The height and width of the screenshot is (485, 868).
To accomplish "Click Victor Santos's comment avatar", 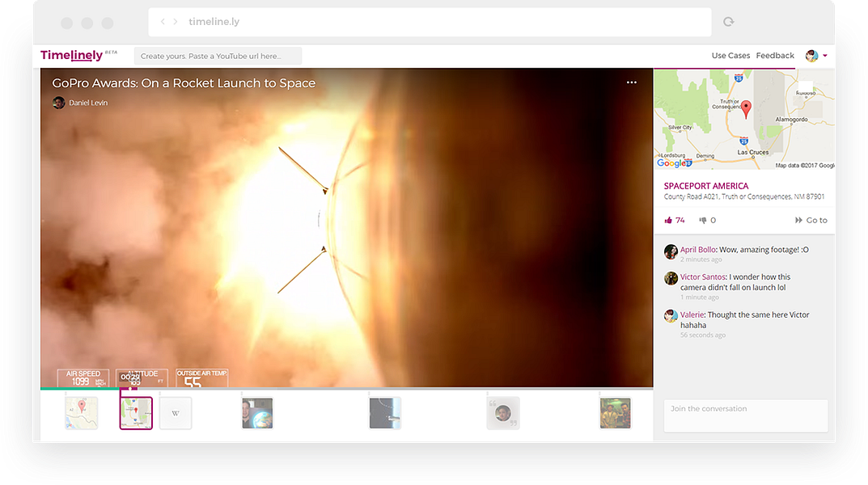I will [x=671, y=278].
